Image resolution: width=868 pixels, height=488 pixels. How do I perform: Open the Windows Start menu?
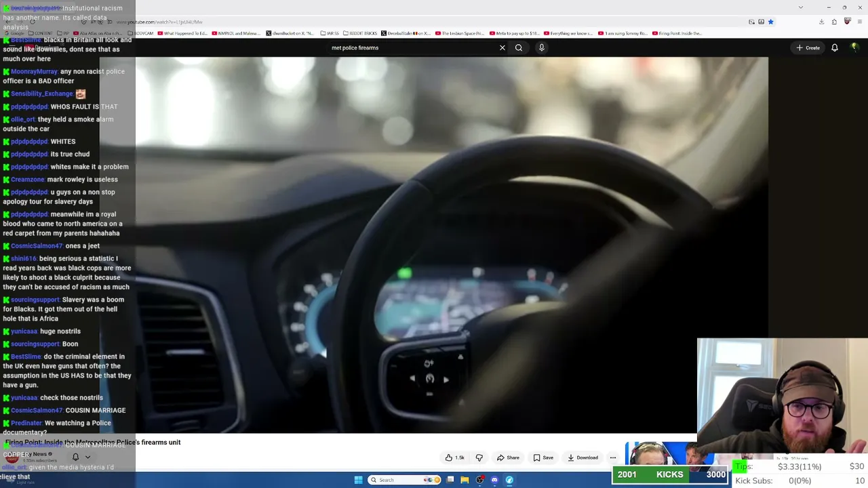click(358, 480)
